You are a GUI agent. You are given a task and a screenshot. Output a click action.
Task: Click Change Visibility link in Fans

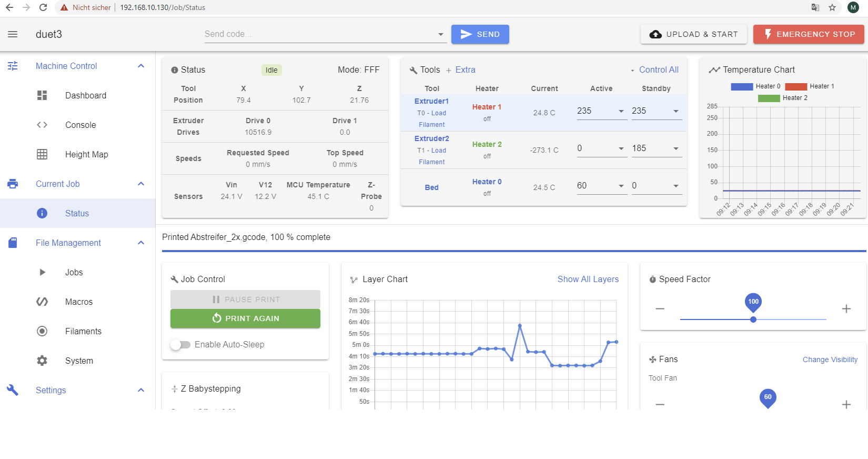(x=830, y=360)
